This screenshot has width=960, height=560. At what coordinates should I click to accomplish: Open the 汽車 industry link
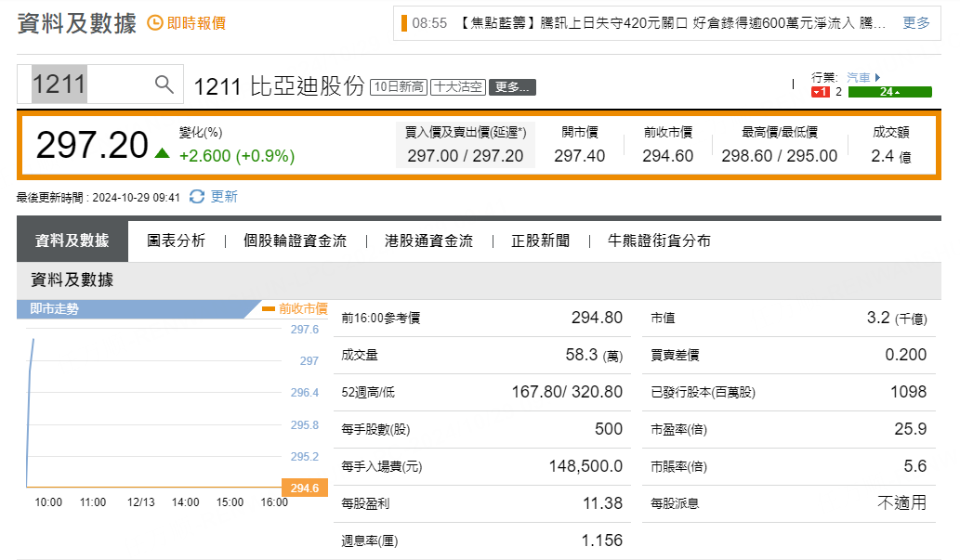coord(859,78)
